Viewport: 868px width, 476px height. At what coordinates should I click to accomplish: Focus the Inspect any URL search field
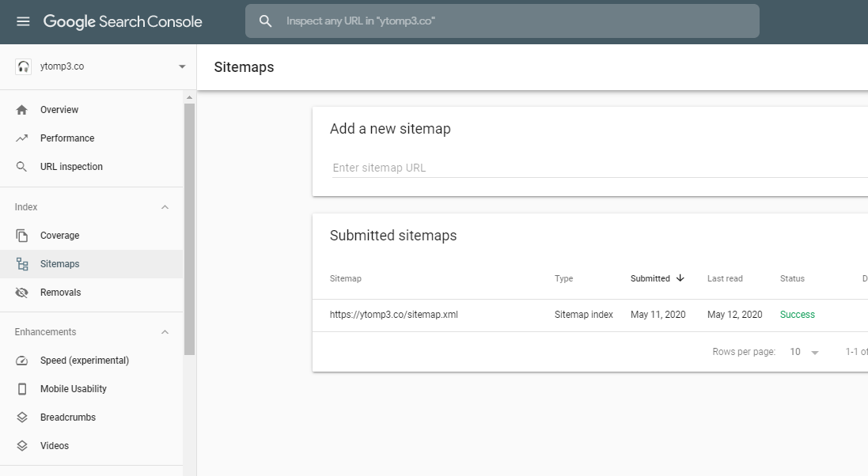502,21
